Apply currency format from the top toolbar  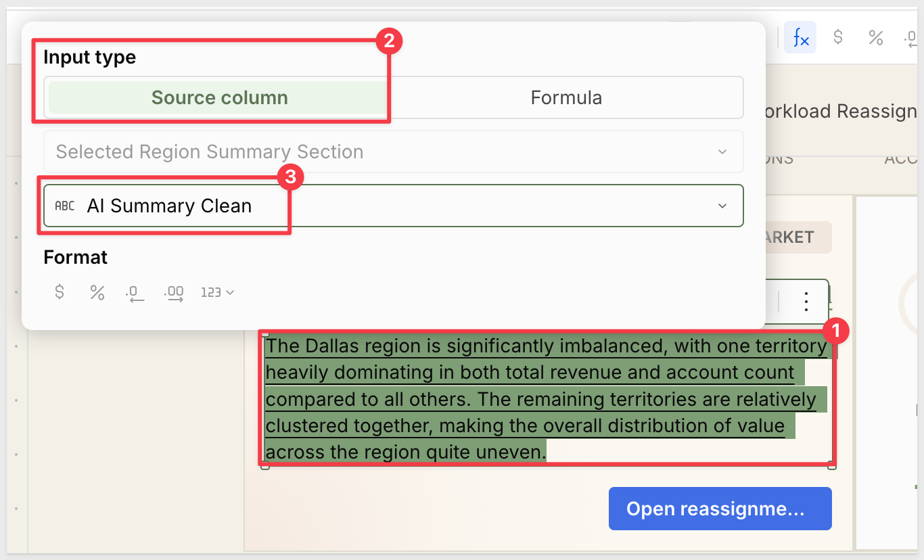pyautogui.click(x=838, y=38)
